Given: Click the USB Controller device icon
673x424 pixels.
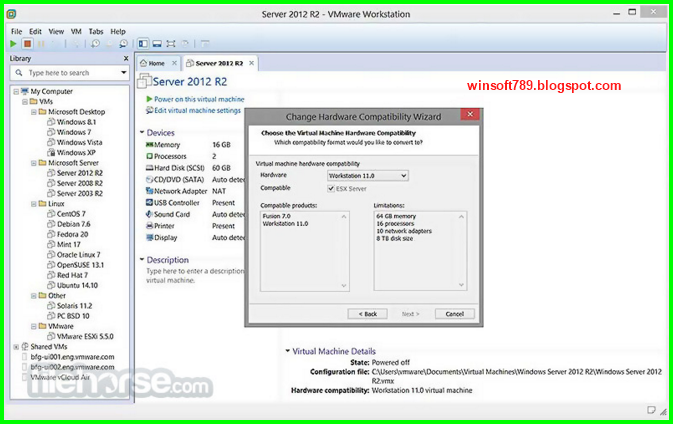Looking at the screenshot, I should 149,203.
